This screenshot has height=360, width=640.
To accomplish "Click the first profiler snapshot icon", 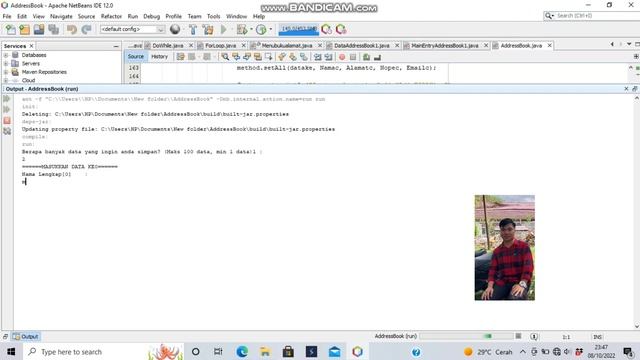I will (327, 29).
